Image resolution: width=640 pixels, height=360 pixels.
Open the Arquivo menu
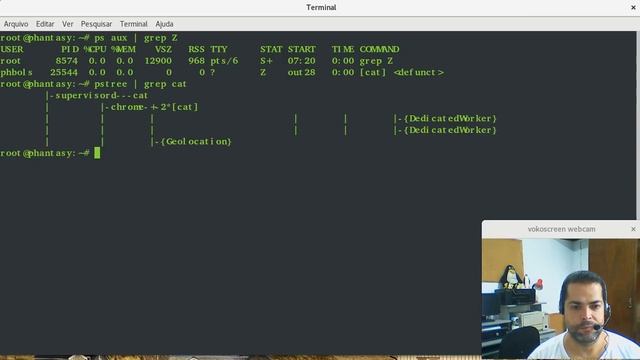click(16, 24)
